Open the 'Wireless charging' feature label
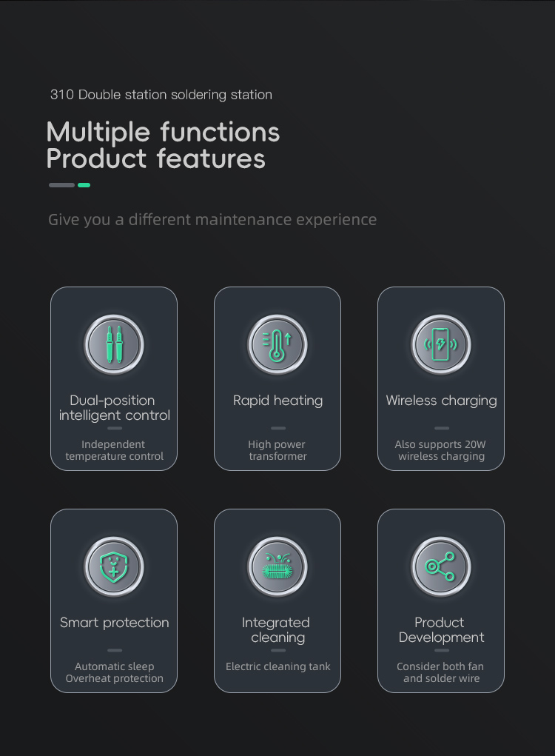 coord(441,401)
